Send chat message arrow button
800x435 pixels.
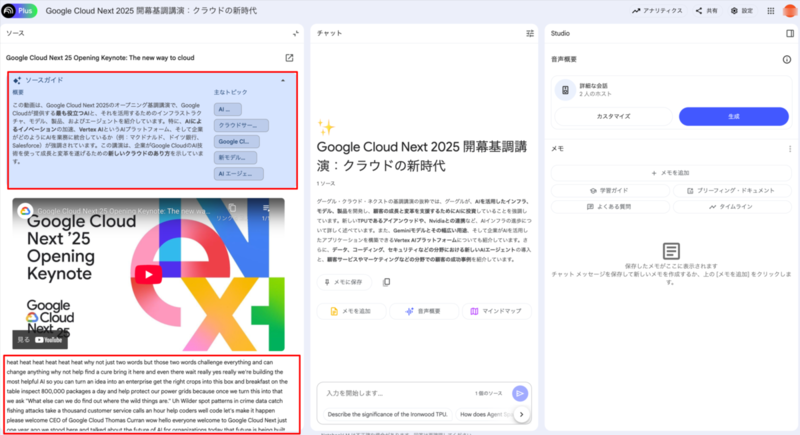(x=519, y=393)
